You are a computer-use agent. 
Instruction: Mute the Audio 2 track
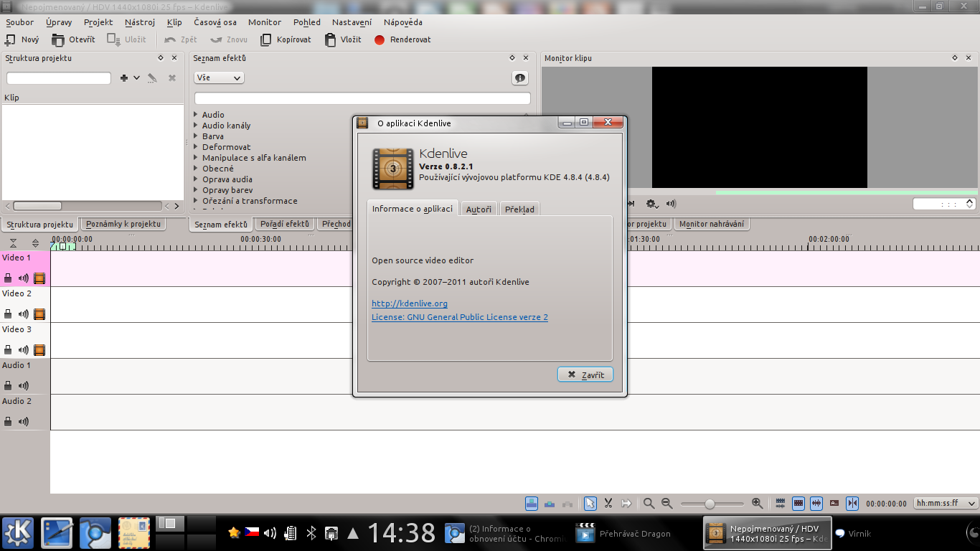coord(24,422)
